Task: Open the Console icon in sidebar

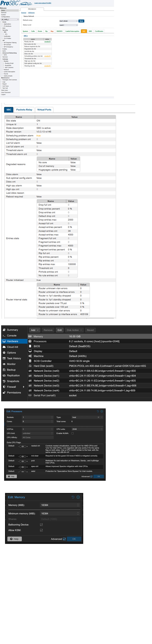Action: tap(4, 335)
